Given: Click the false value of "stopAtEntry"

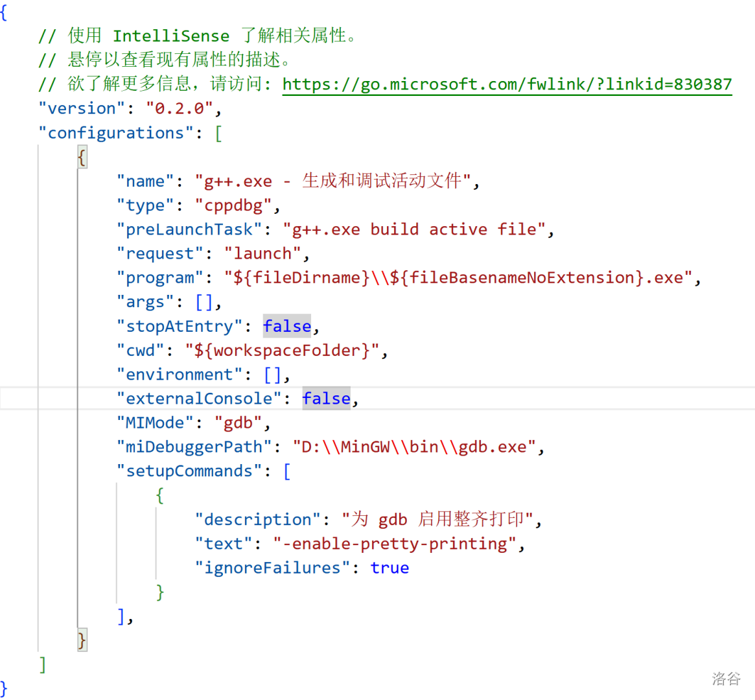Looking at the screenshot, I should pyautogui.click(x=286, y=326).
